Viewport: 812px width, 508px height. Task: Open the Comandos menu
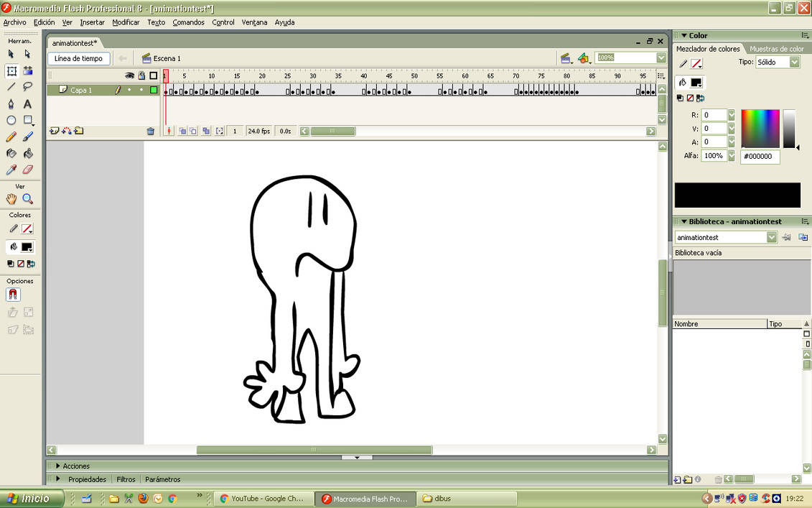click(x=189, y=22)
